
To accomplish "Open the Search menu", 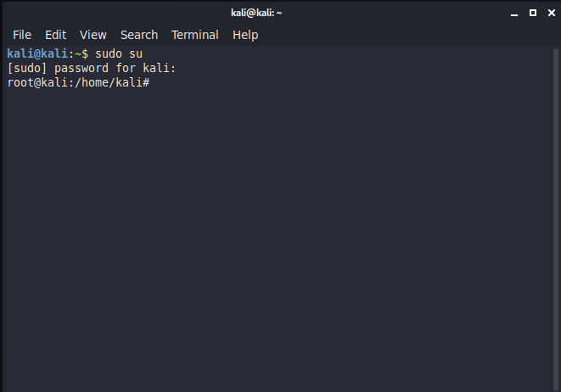I will [139, 35].
